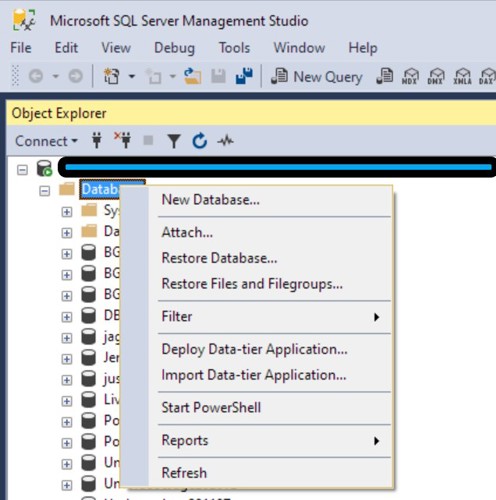Screen dimensions: 496x500
Task: Click the Save All icon
Action: pos(244,76)
